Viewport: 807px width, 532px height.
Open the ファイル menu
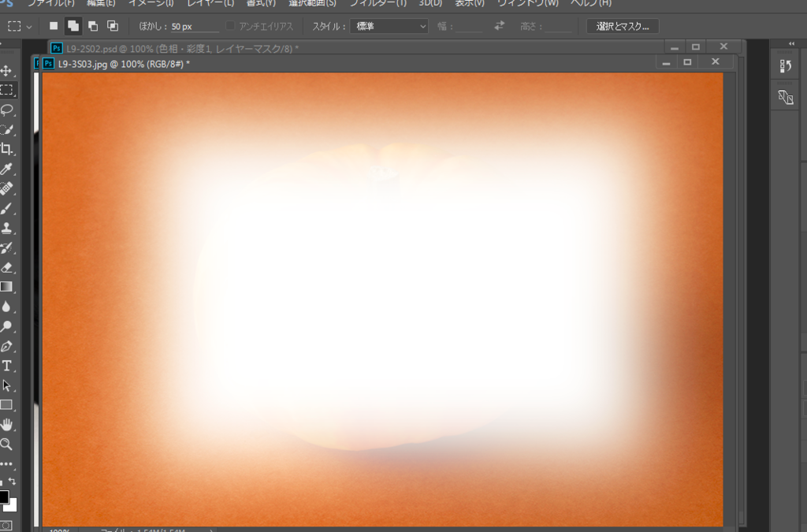(51, 3)
